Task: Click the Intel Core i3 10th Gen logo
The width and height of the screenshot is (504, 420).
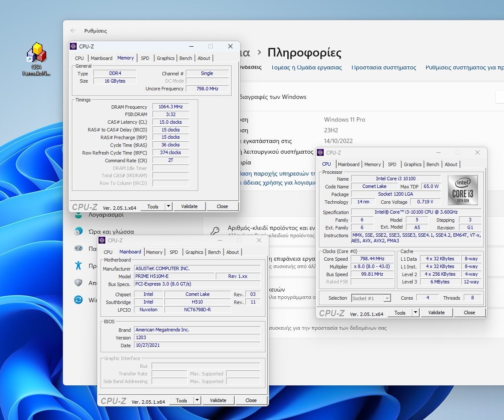Action: click(462, 190)
